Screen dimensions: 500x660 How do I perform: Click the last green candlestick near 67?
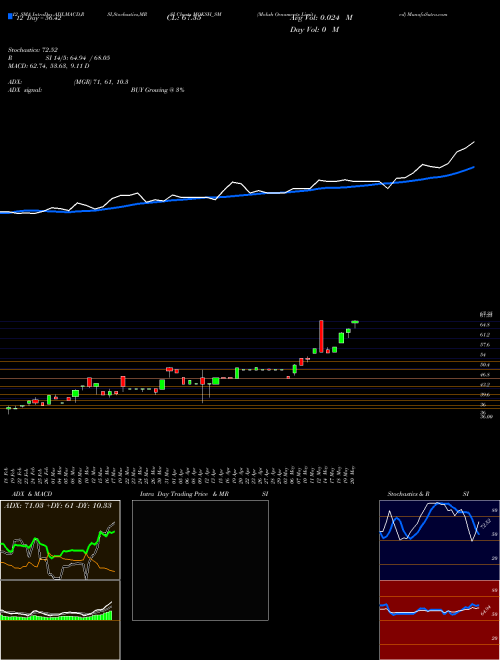355,322
